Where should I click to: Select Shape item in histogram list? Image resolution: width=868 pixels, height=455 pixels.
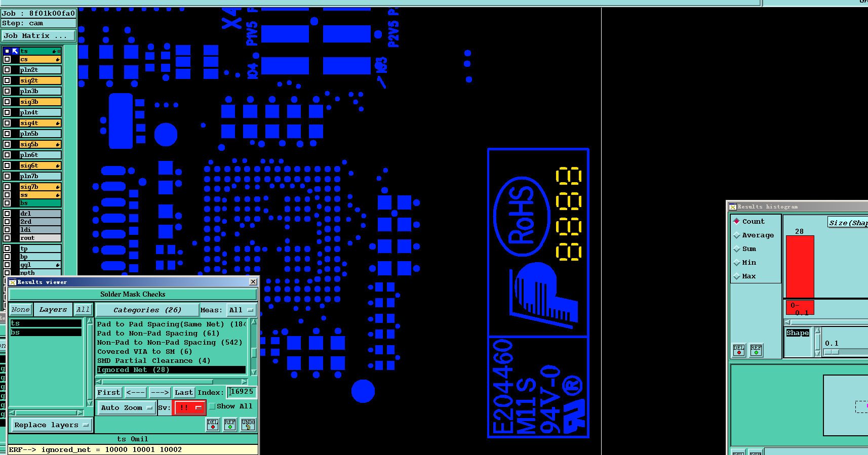pos(798,333)
